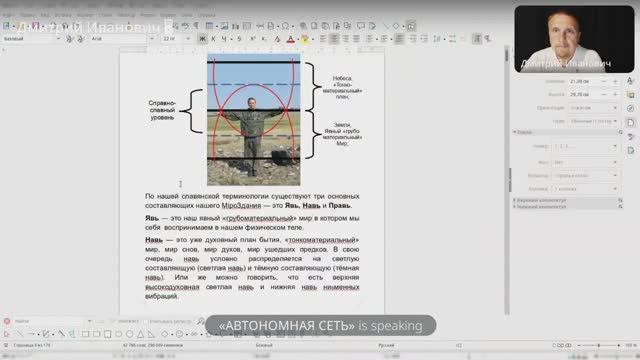This screenshot has height=360, width=640.
Task: Align paragraph left
Action: pos(323,39)
